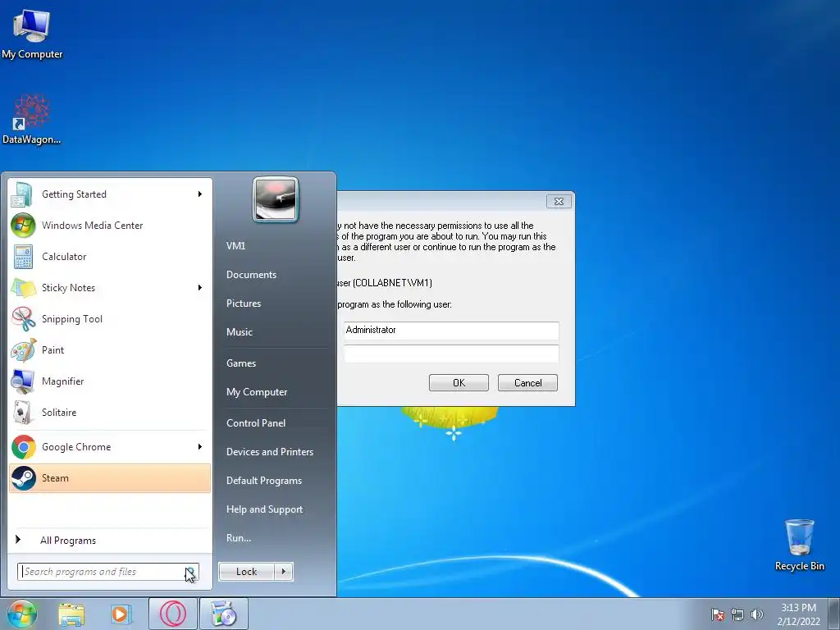The image size is (840, 630).
Task: Open Windows Media Player on taskbar
Action: [x=121, y=614]
